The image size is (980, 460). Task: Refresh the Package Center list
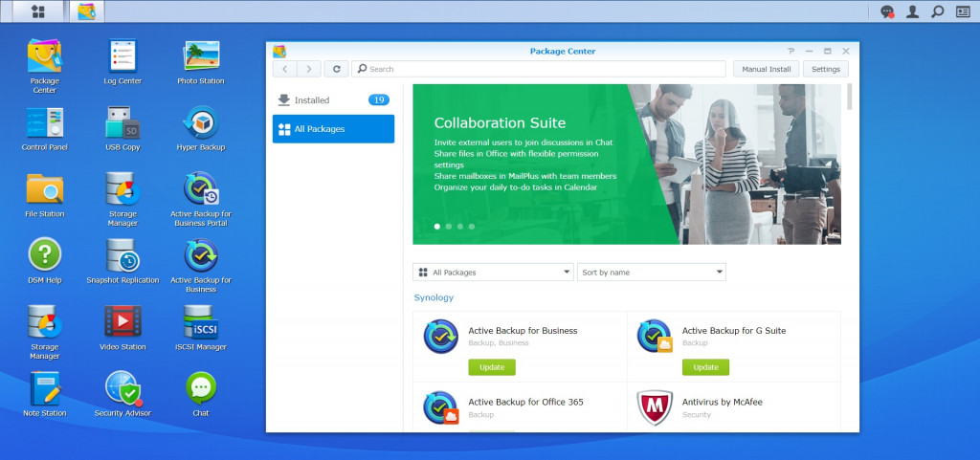[x=336, y=69]
